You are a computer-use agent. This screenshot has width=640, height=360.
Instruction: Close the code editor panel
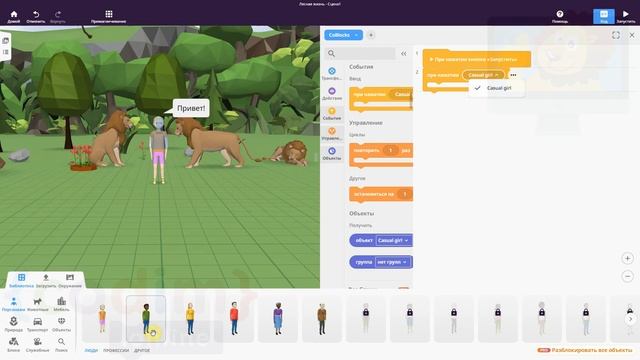pyautogui.click(x=631, y=36)
